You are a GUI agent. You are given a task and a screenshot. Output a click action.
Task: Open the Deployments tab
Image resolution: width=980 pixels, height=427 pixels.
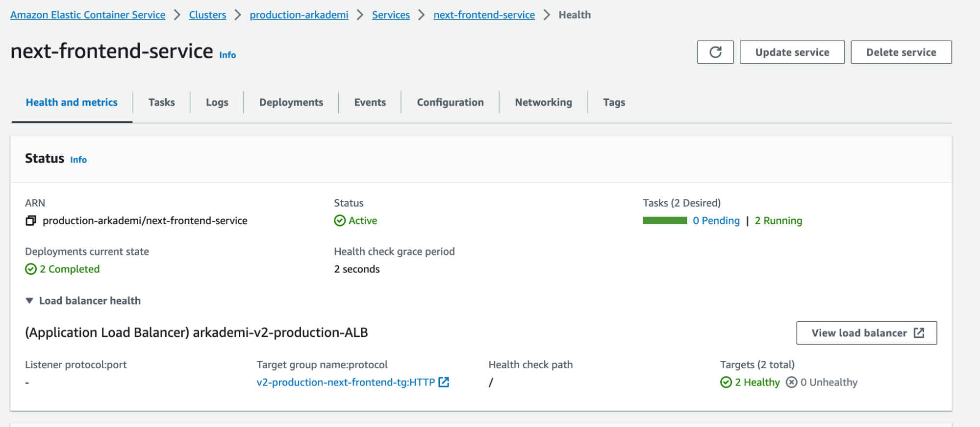(x=291, y=102)
